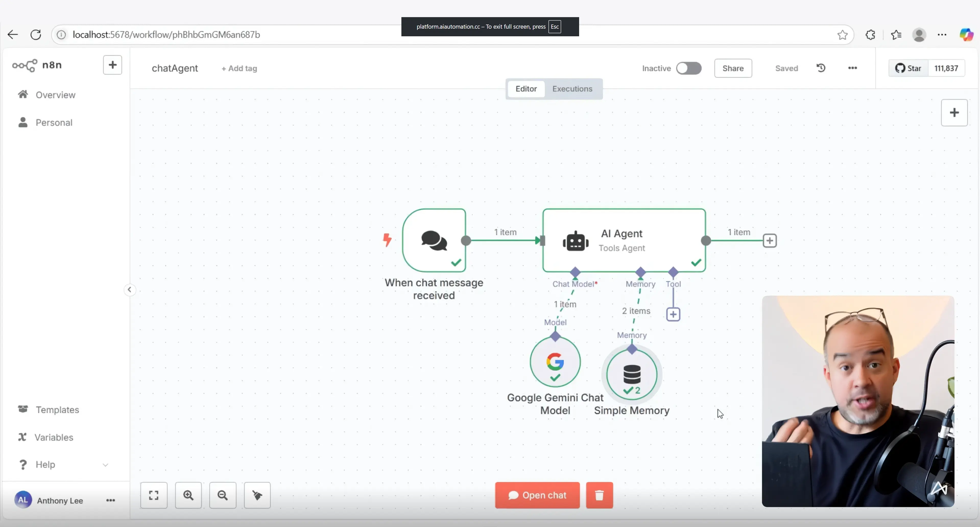Click the fit-to-view canvas icon
This screenshot has height=527, width=980.
click(154, 495)
